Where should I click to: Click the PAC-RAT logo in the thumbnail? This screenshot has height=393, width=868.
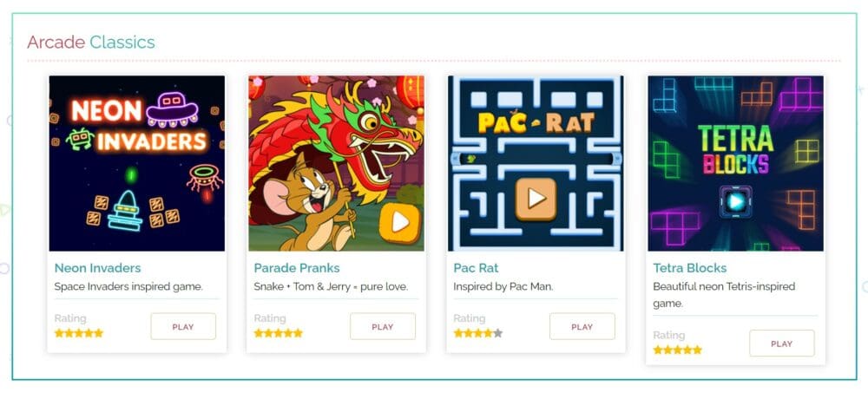coord(536,123)
